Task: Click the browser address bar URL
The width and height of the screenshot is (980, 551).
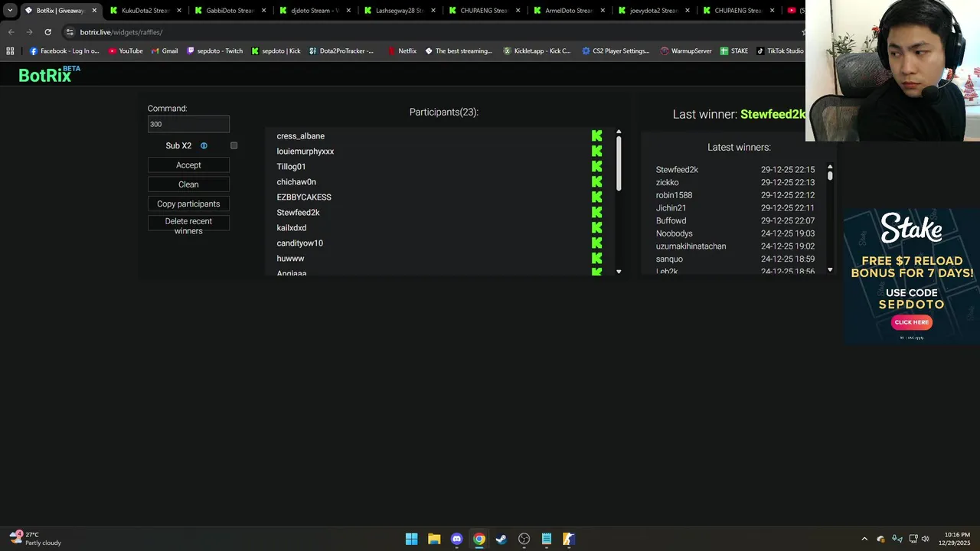Action: pyautogui.click(x=121, y=32)
